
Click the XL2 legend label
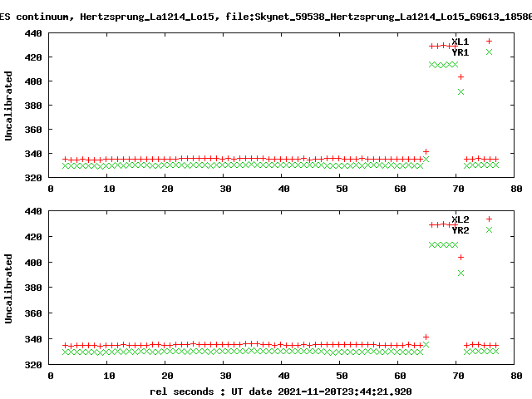[461, 219]
